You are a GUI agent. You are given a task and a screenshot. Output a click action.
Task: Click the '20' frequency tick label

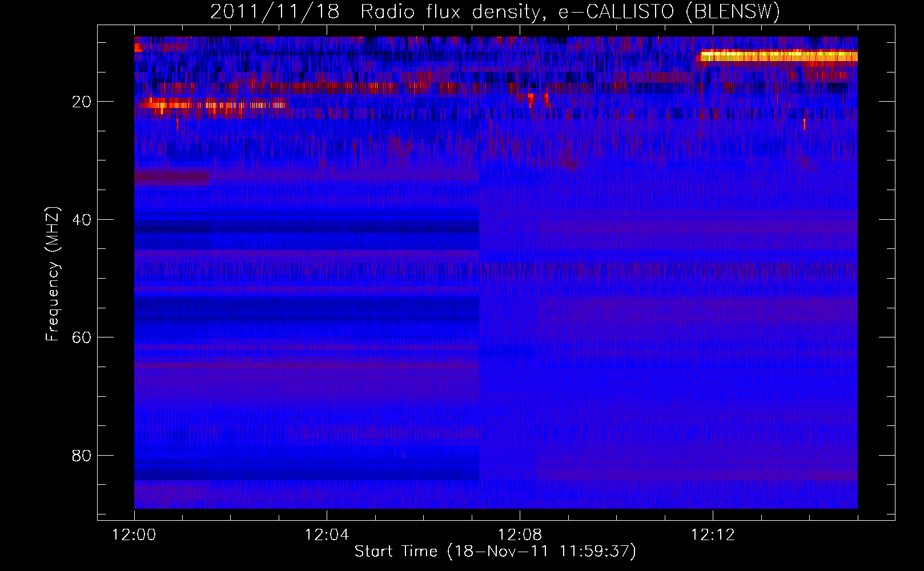click(82, 102)
